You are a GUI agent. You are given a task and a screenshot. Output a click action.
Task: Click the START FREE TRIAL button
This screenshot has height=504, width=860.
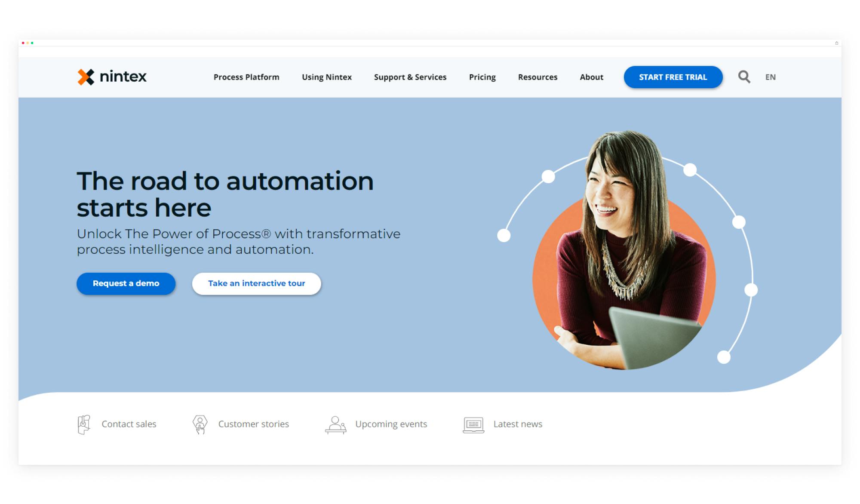point(673,77)
